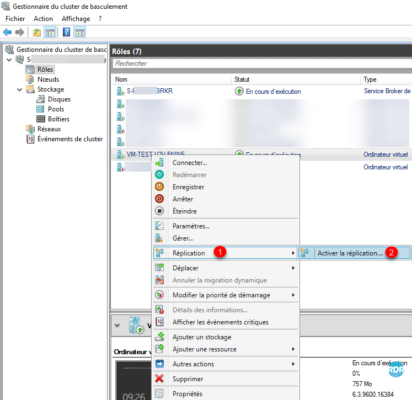Click the VM console thumbnail showing 09:26
Viewport: 412px width, 400px height.
point(133,380)
